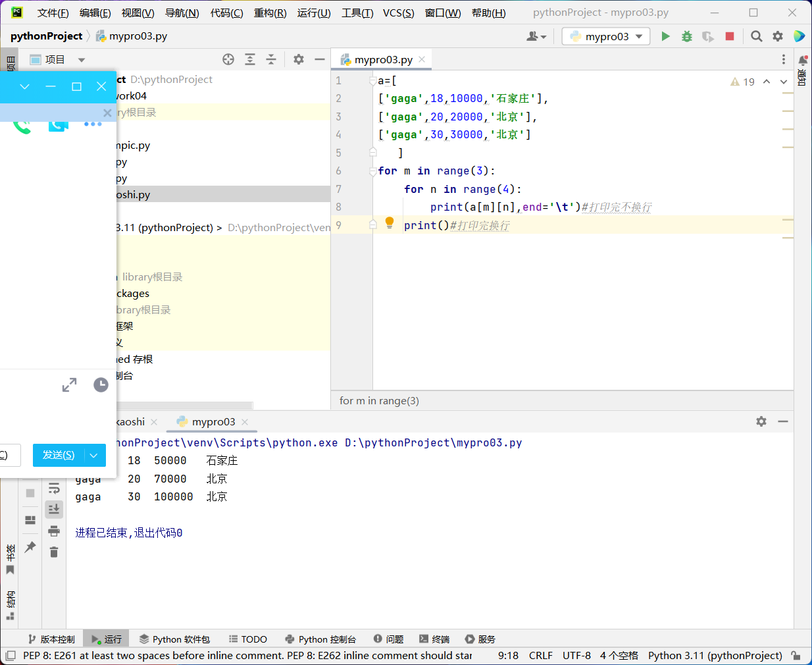Open the 导航(N) menu
Viewport: 812px width, 665px height.
click(x=182, y=13)
